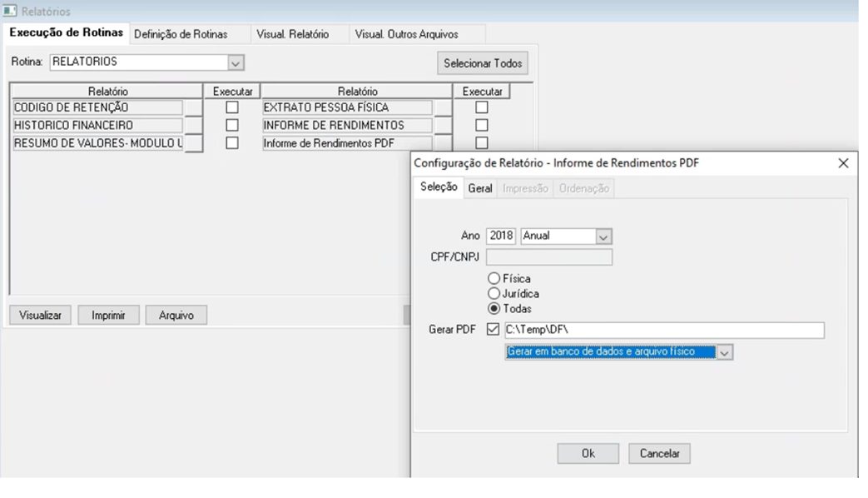The image size is (868, 498).
Task: Select the Física radio option
Action: click(x=494, y=279)
